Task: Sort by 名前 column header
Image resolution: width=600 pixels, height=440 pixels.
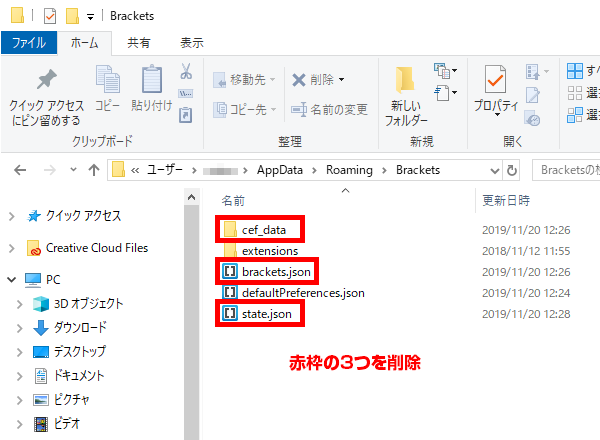Action: click(x=233, y=200)
